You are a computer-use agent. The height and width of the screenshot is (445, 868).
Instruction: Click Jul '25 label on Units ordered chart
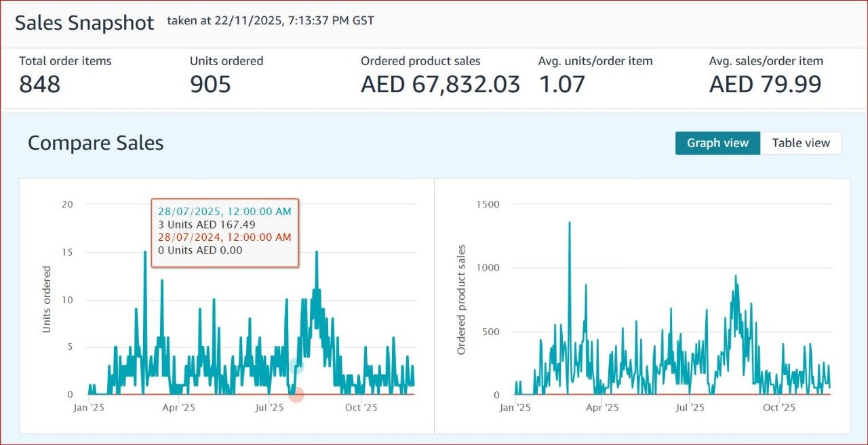[269, 408]
